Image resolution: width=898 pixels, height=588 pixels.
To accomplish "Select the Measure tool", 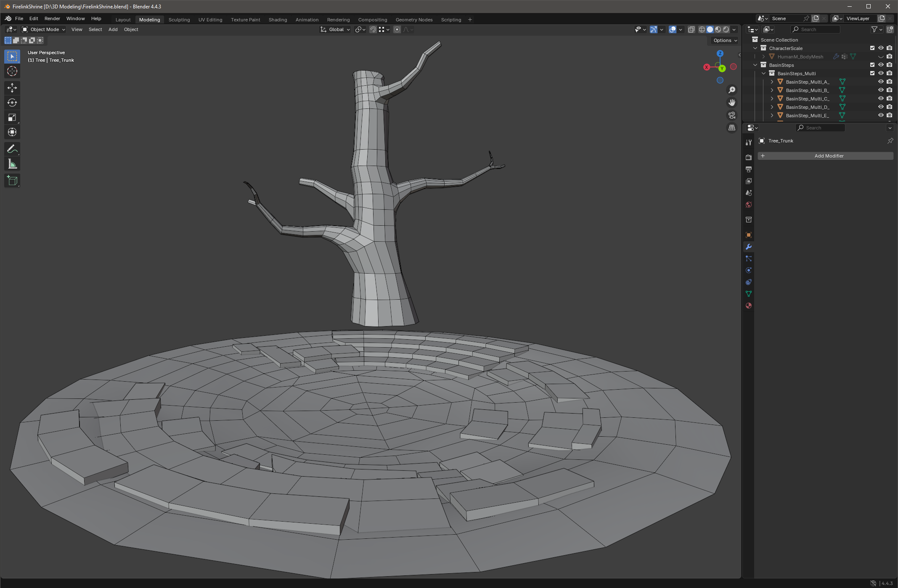I will [x=12, y=164].
